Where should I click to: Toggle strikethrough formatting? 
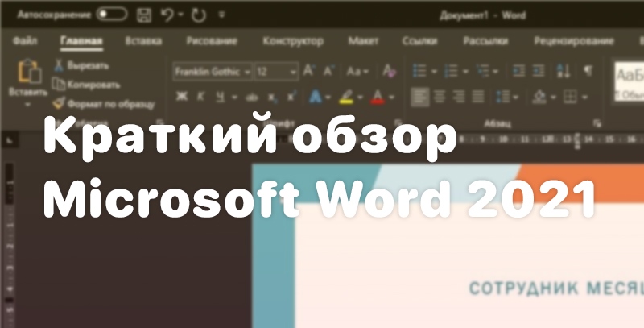click(251, 98)
